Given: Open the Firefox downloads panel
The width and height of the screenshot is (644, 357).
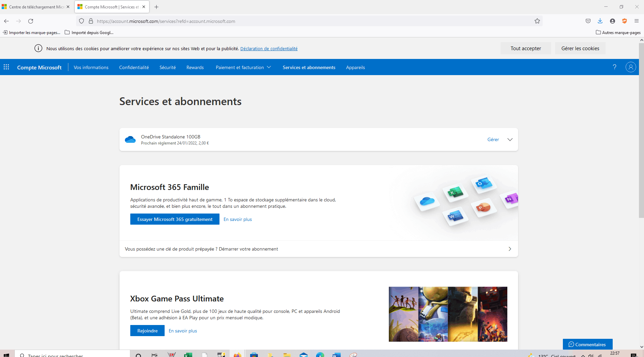Looking at the screenshot, I should click(600, 21).
